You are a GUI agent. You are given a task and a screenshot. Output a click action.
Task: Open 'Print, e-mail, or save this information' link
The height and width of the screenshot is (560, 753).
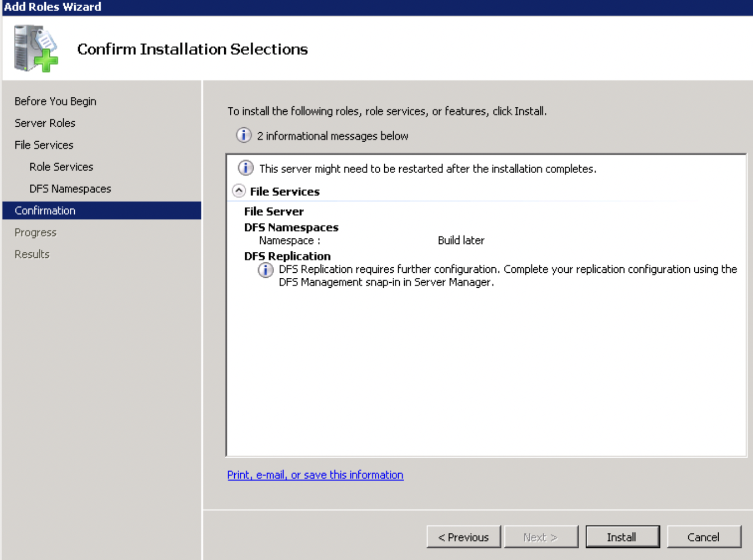315,475
